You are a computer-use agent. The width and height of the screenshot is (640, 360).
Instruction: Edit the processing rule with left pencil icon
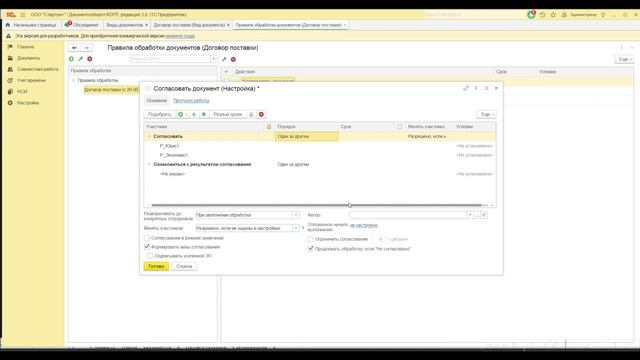(80, 59)
